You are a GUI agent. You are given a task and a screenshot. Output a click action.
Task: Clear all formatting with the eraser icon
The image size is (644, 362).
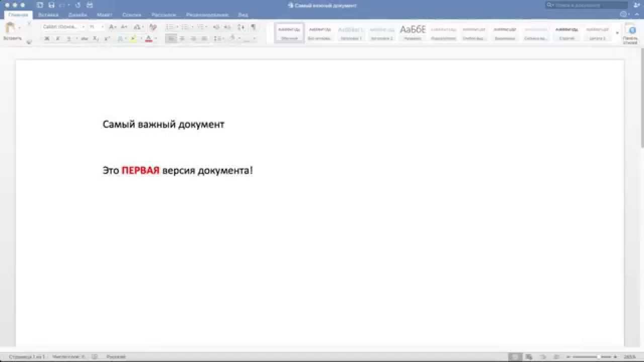(x=153, y=27)
